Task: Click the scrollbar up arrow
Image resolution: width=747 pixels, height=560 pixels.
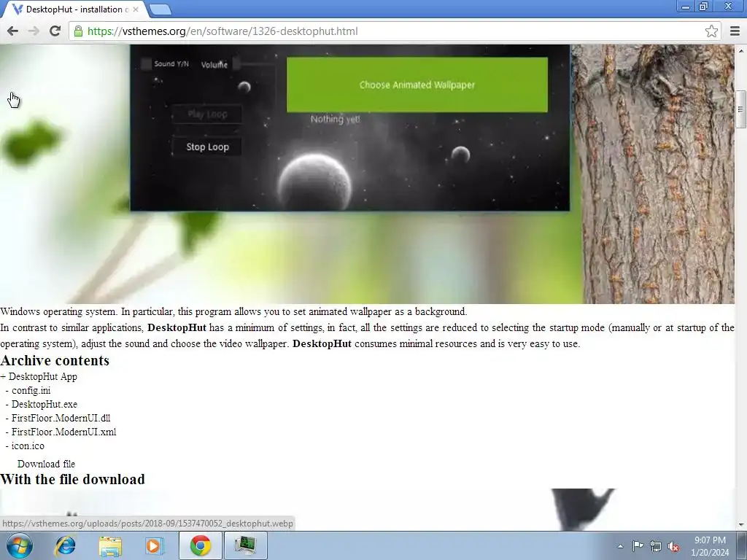Action: [x=741, y=50]
